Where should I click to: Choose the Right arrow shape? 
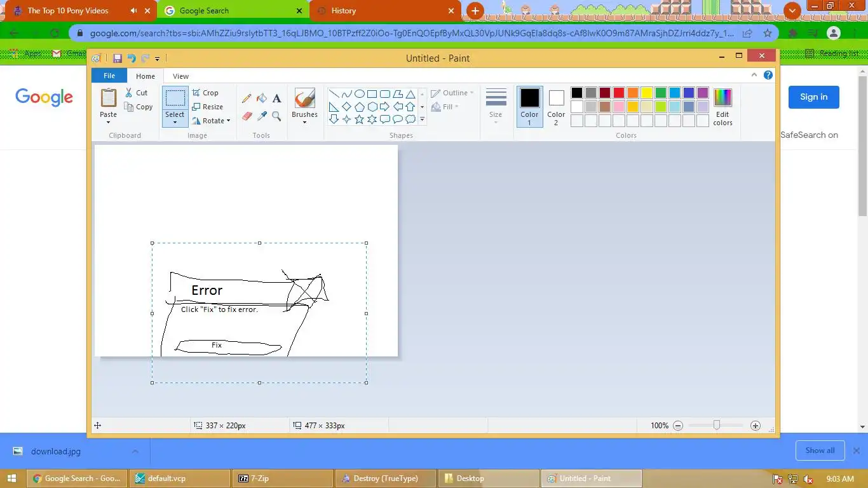coord(384,107)
